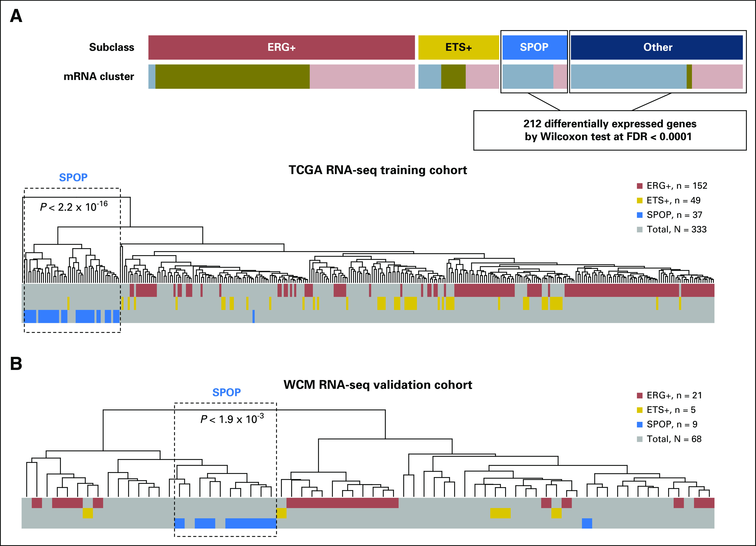Click red swatch beside 'ERG+, n = 21'
Screen dimensions: 756x546
pos(640,395)
